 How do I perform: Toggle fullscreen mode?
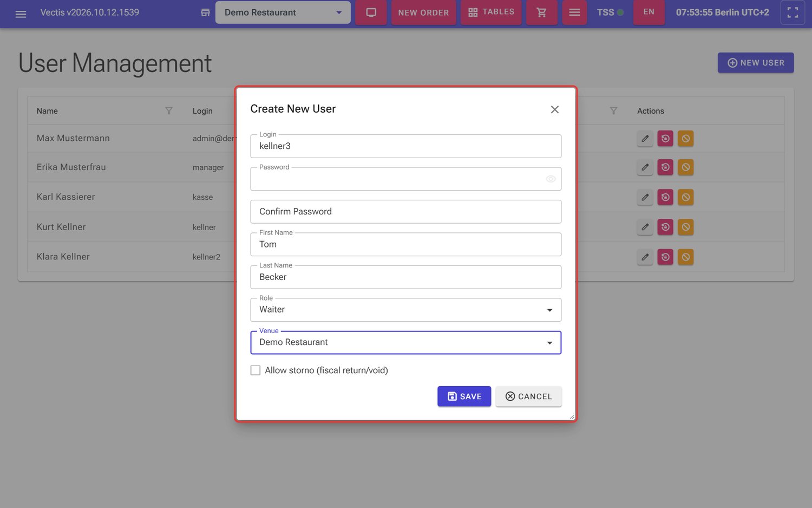[793, 12]
